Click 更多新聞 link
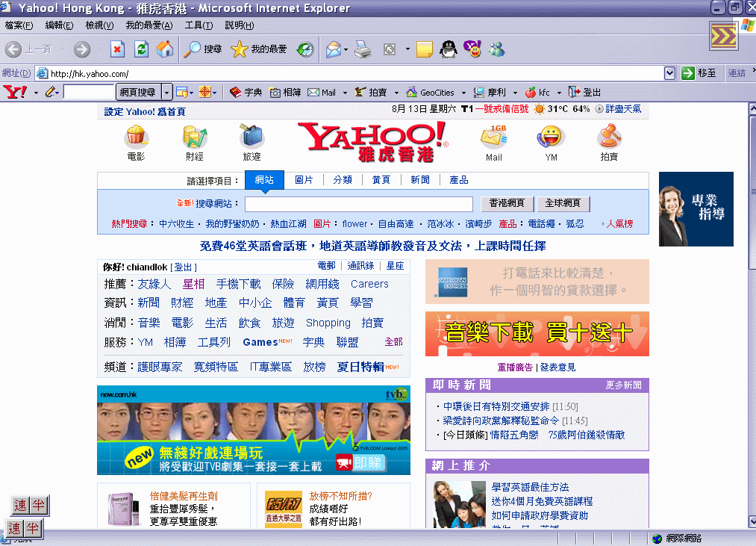Image resolution: width=756 pixels, height=546 pixels. 623,385
